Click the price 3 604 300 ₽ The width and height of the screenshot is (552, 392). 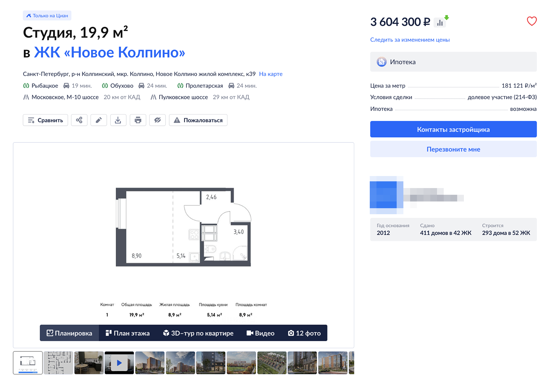400,22
